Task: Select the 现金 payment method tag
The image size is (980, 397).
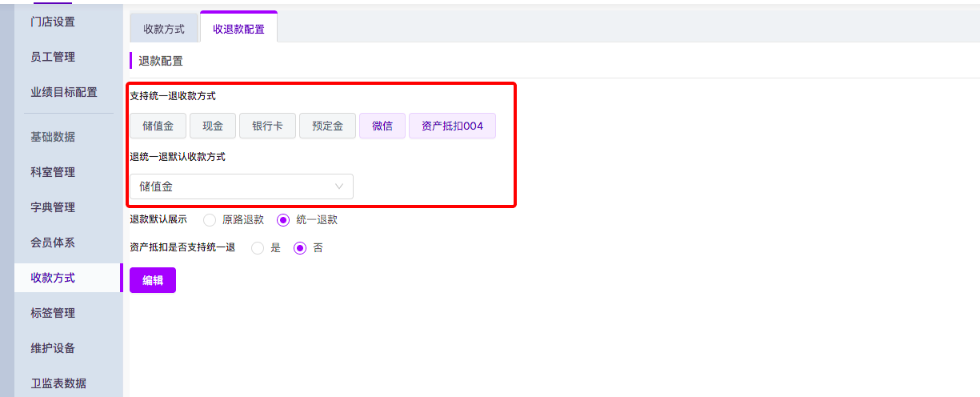Action: (213, 126)
